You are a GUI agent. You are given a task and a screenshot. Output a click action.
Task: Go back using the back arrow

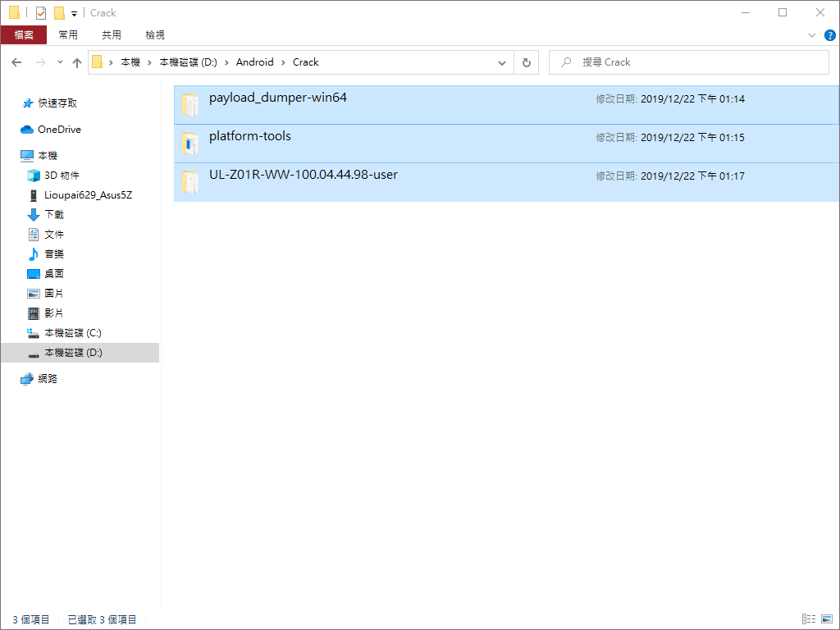click(16, 62)
